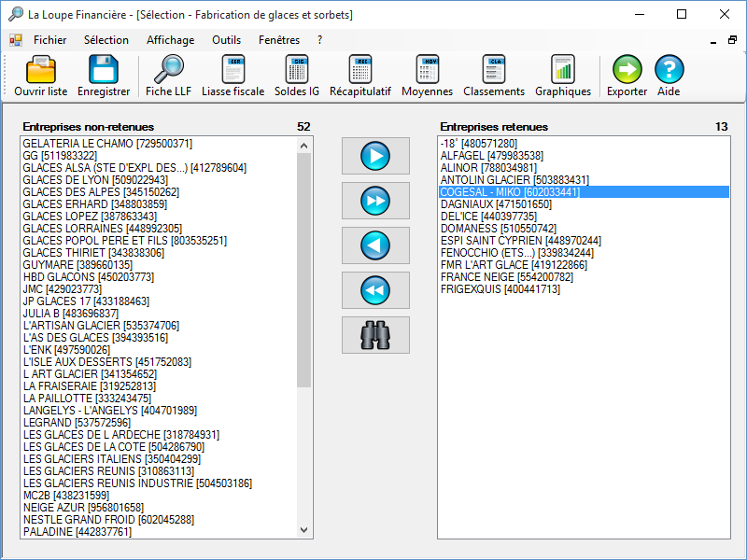Click the non-retained list scroll up arrow
The image size is (747, 560).
coord(304,146)
